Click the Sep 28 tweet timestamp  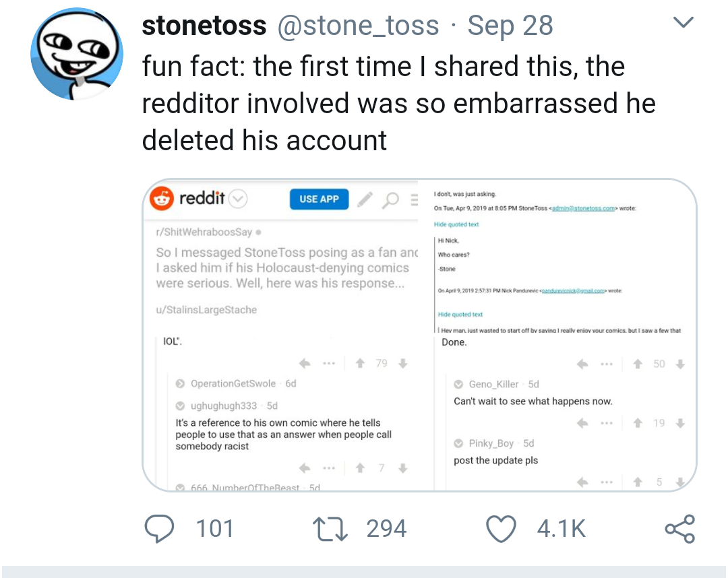(510, 25)
